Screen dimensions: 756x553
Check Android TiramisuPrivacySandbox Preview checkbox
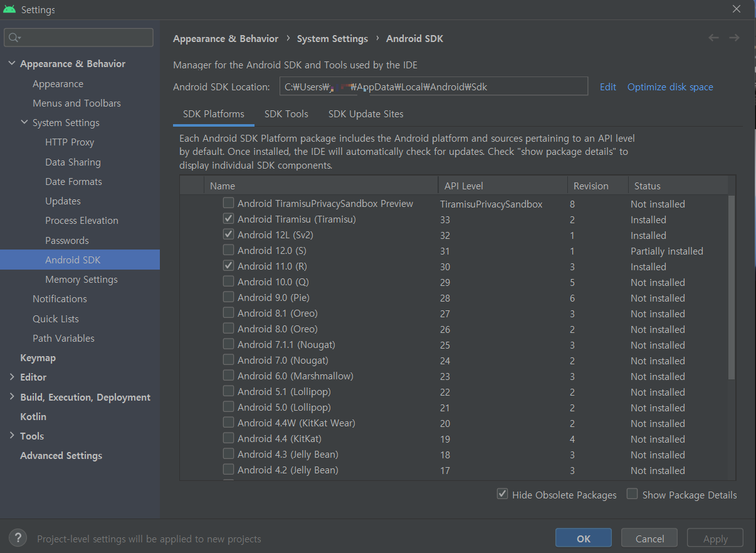point(229,203)
